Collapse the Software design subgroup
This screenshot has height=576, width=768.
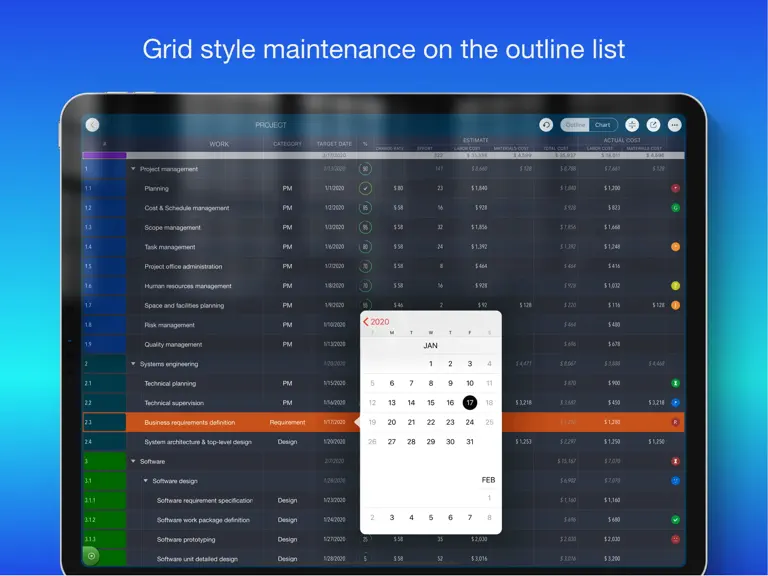point(145,481)
